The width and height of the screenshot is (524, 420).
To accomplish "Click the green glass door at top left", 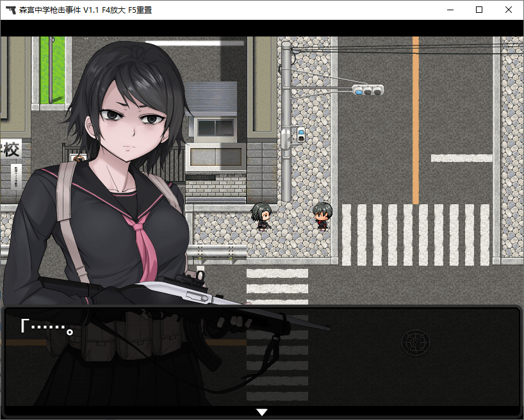I will (x=53, y=70).
